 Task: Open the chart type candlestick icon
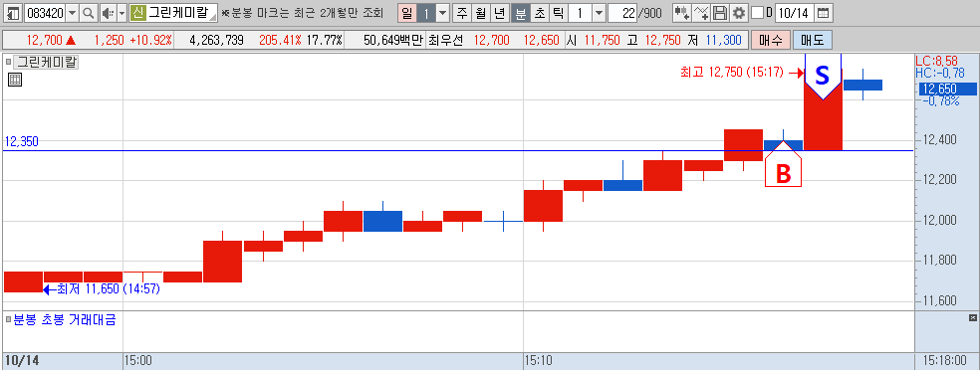682,13
